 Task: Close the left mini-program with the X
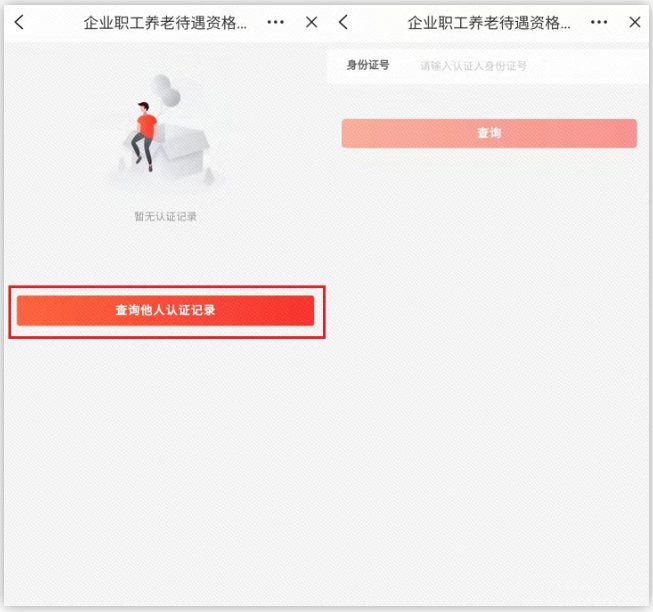coord(311,22)
